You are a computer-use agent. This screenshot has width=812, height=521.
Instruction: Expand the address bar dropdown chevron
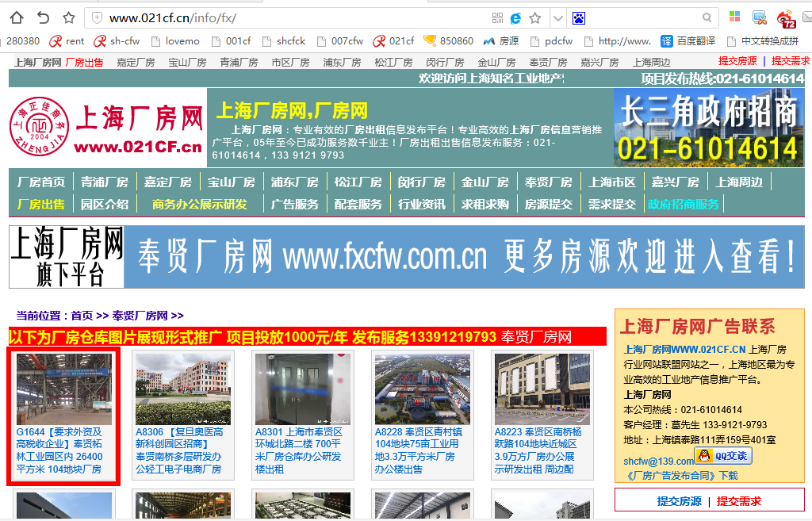(x=557, y=19)
